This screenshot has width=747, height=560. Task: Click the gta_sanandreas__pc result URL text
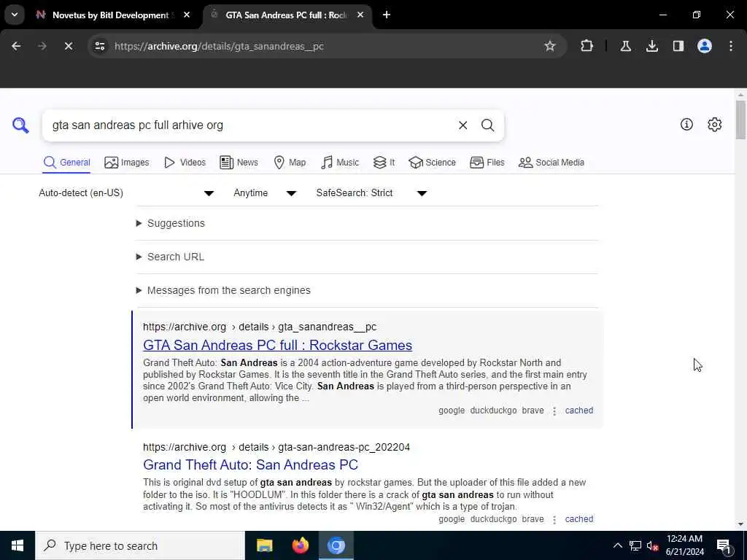pos(260,327)
